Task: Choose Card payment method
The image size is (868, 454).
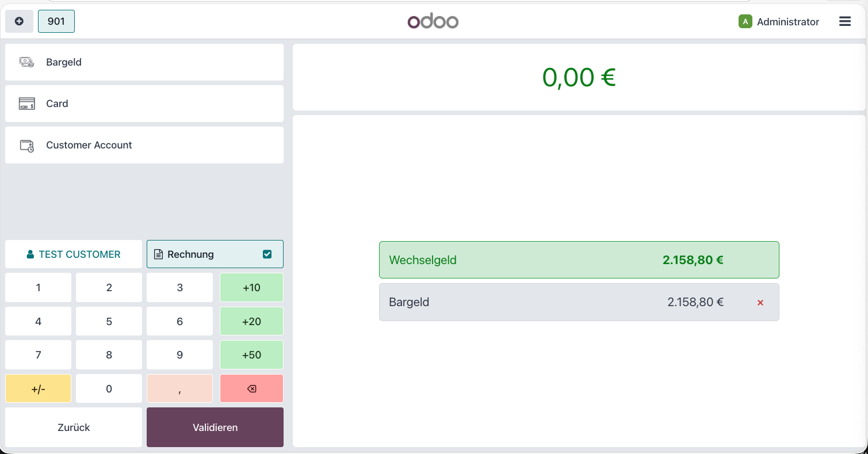Action: click(144, 104)
